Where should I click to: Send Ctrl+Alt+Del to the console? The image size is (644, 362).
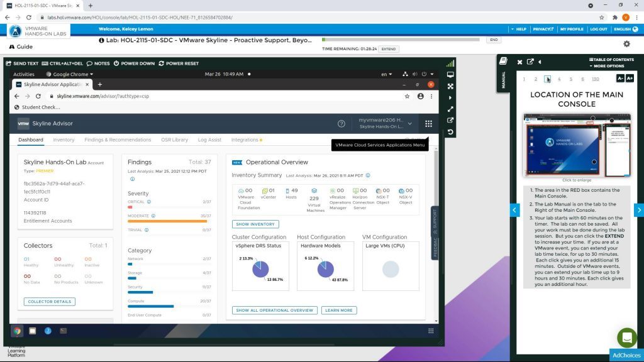pos(62,63)
